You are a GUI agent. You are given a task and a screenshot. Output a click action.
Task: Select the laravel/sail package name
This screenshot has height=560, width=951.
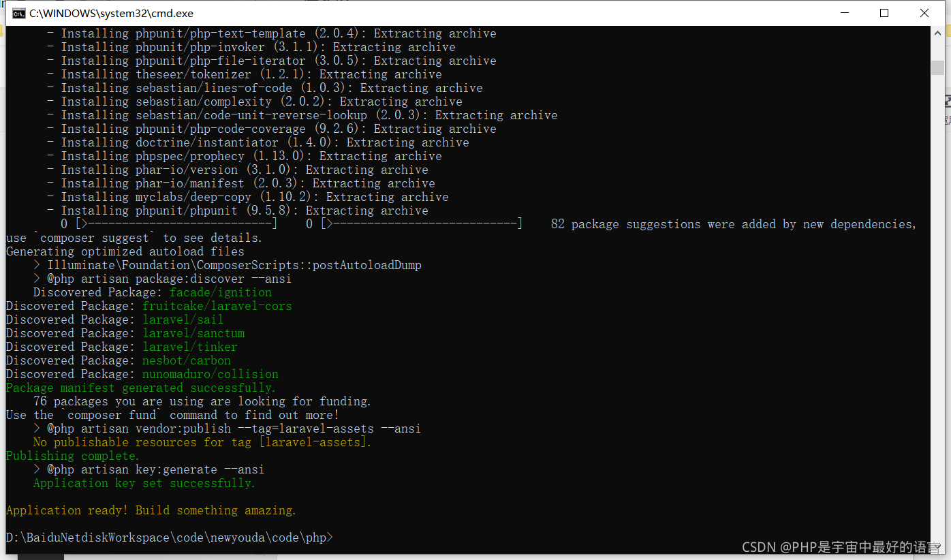tap(183, 319)
